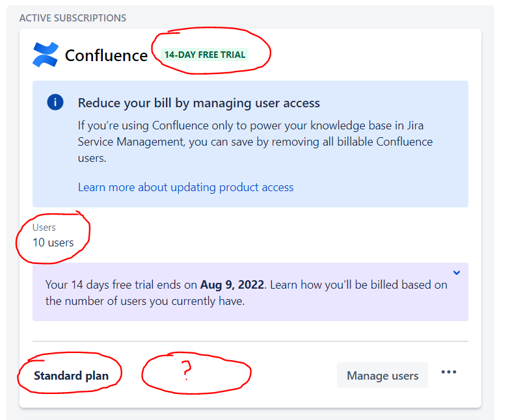Click Reduce your bill by managing user access heading

[x=199, y=103]
